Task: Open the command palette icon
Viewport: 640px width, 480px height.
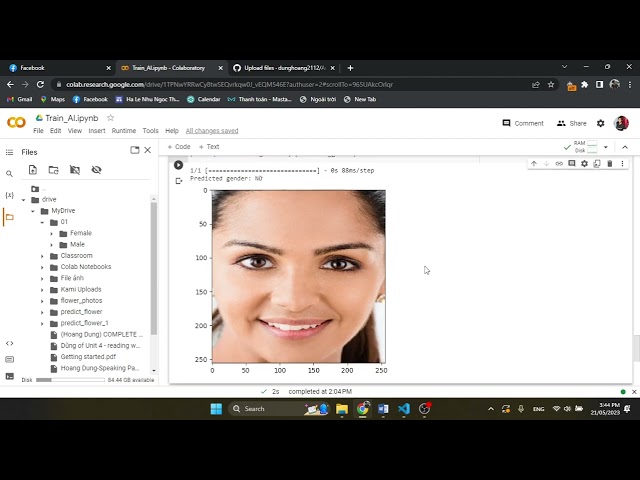Action: pos(9,360)
